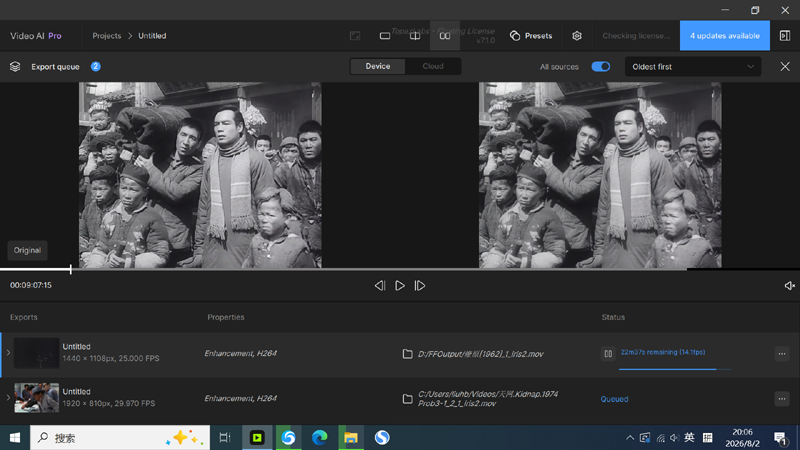This screenshot has width=800, height=450.
Task: Close the export queue panel
Action: coord(785,67)
